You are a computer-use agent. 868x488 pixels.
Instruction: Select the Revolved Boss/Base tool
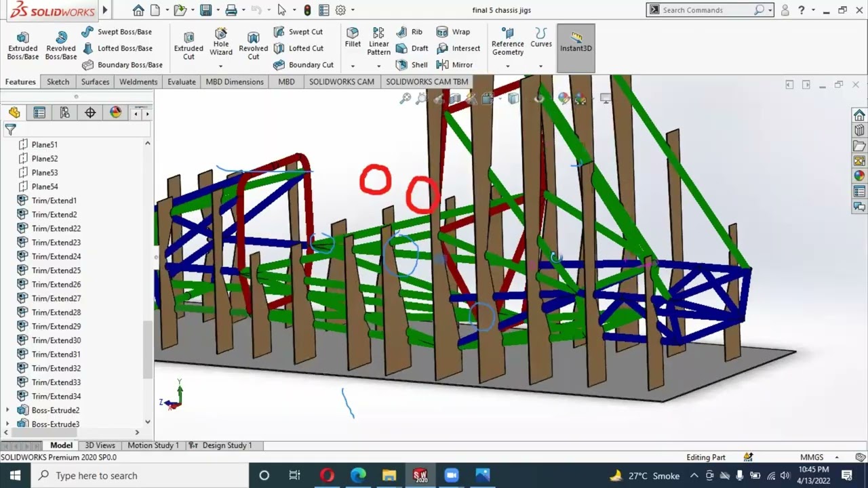(61, 46)
